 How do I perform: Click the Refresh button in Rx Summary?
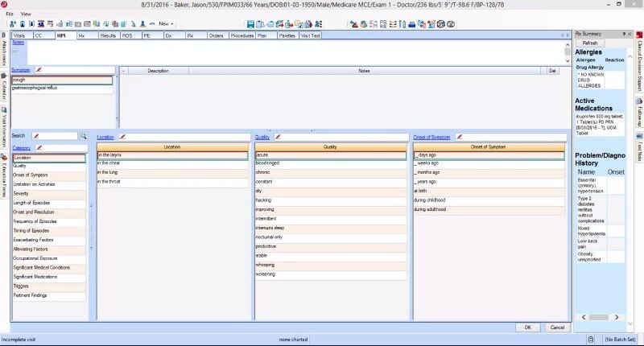pyautogui.click(x=590, y=43)
